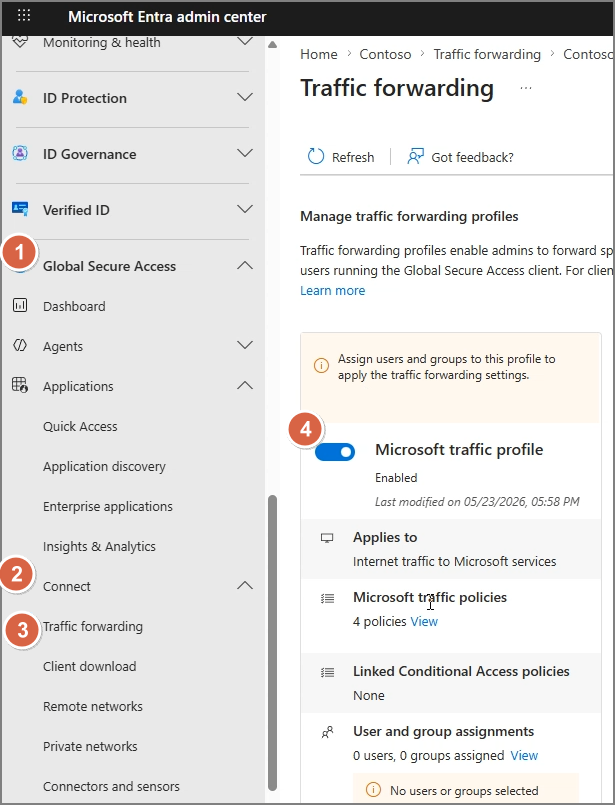This screenshot has width=615, height=805.
Task: Collapse the Connect submenu chevron
Action: 245,585
